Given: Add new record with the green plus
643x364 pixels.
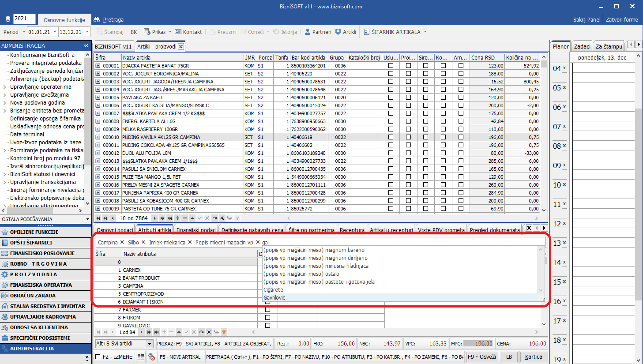Looking at the screenshot, I should (177, 218).
